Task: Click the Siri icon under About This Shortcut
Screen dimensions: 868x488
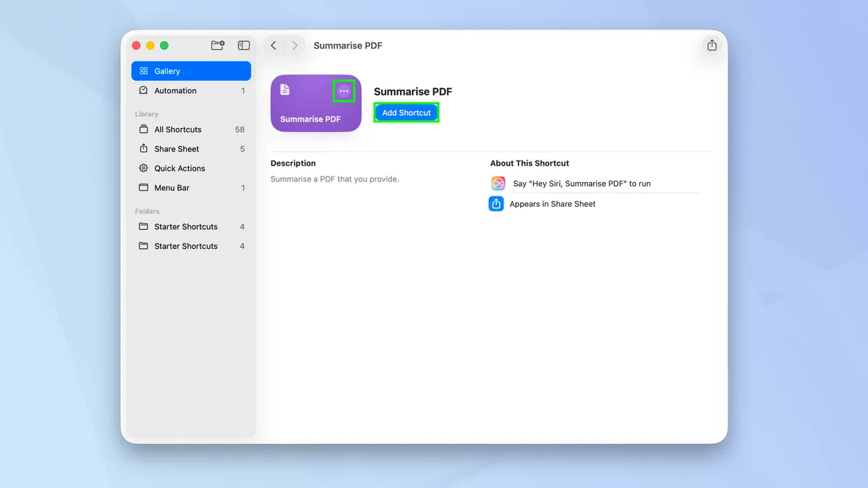Action: click(498, 183)
